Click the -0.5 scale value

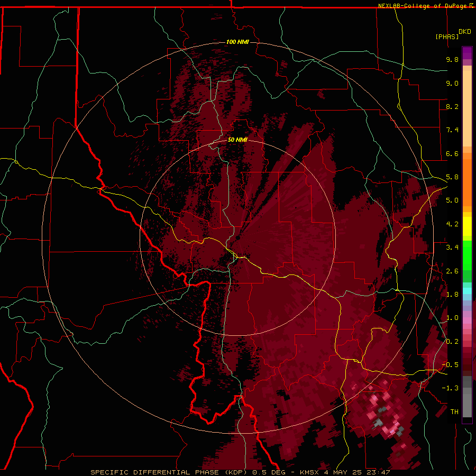(451, 365)
